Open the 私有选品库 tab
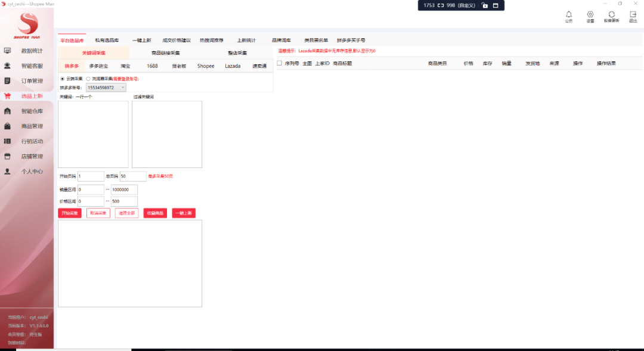The height and width of the screenshot is (351, 644). point(107,41)
